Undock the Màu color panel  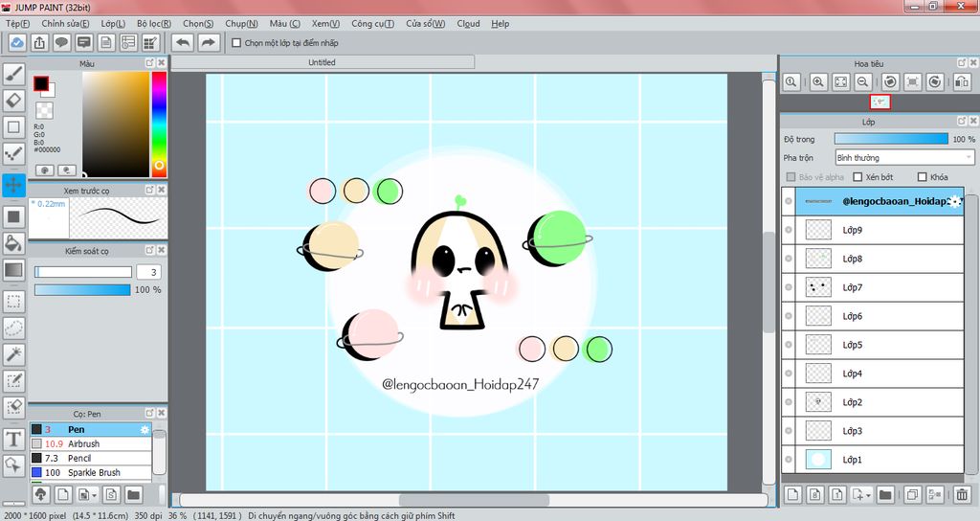tap(150, 63)
